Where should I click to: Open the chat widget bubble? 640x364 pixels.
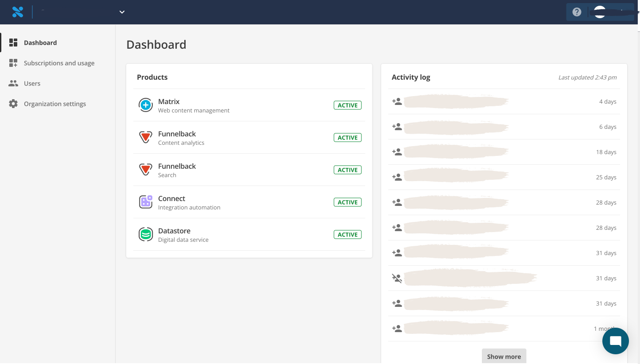(x=615, y=341)
